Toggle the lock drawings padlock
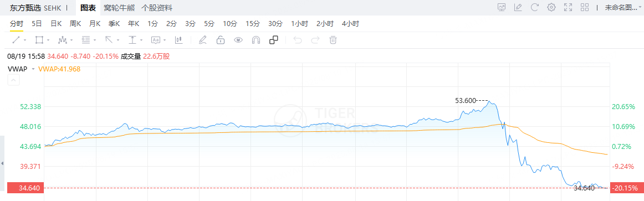644x201 pixels. coord(221,40)
